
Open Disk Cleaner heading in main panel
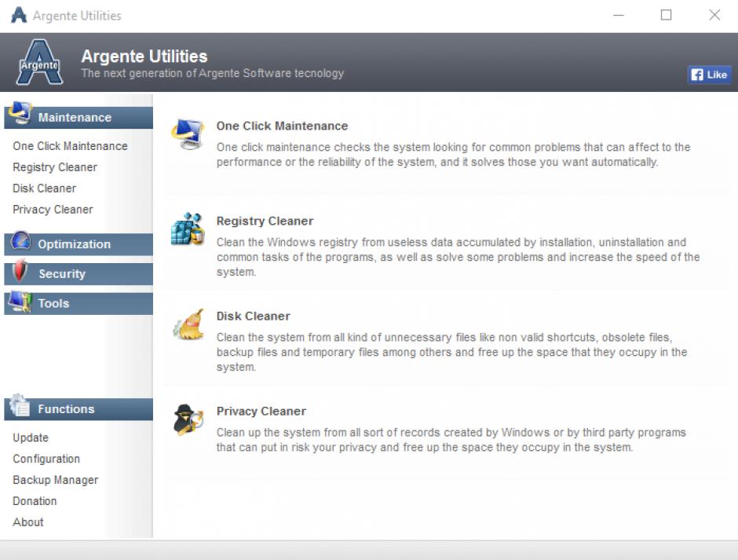[x=254, y=316]
